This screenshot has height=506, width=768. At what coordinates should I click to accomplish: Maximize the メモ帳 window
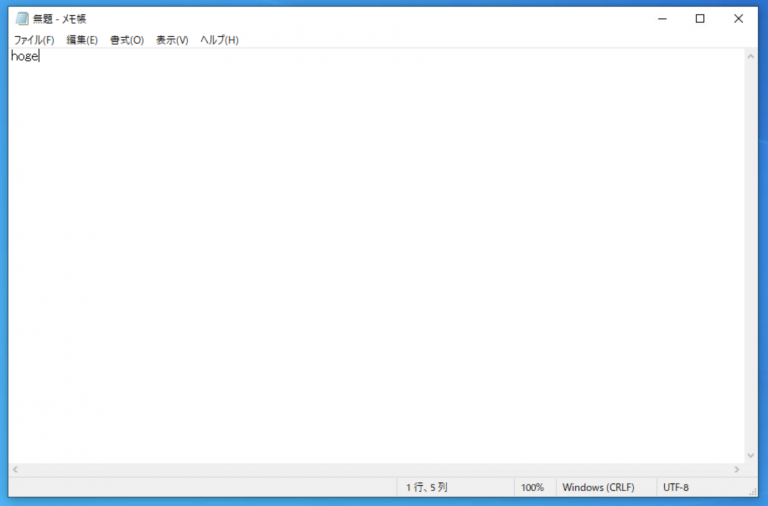click(x=700, y=19)
